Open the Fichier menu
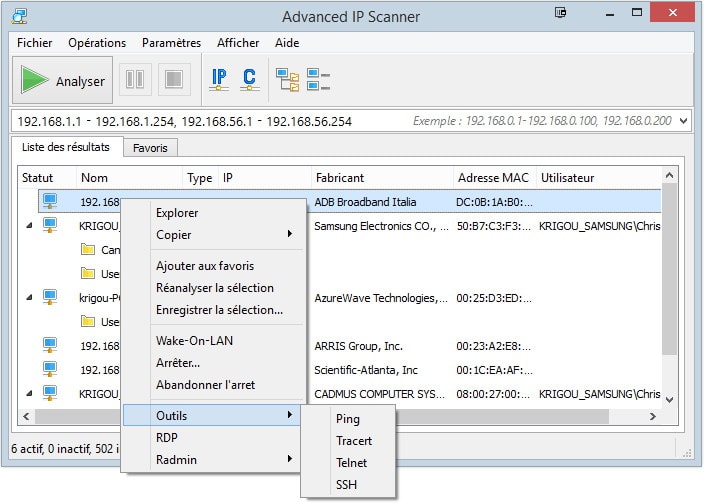 pos(35,43)
